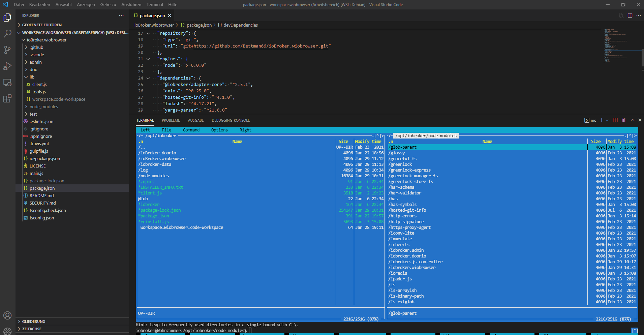Expand the GEÖFFNETE EDITOREN section
This screenshot has height=335, width=644.
pos(72,25)
